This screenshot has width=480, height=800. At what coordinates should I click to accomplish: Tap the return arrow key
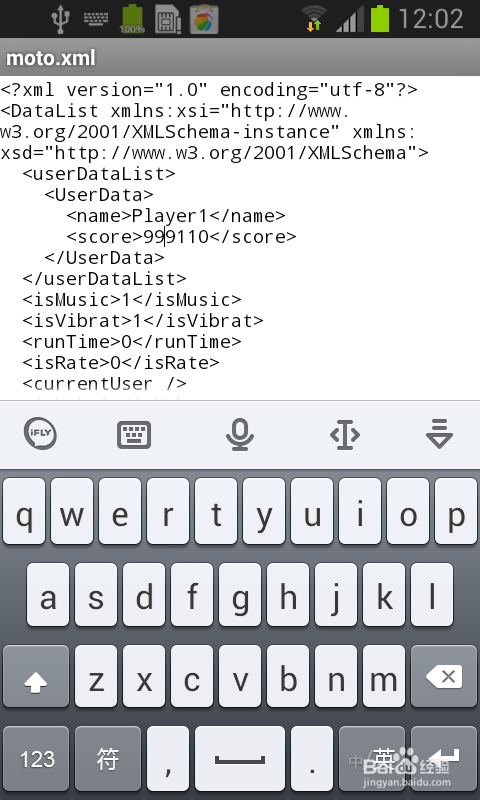click(444, 758)
